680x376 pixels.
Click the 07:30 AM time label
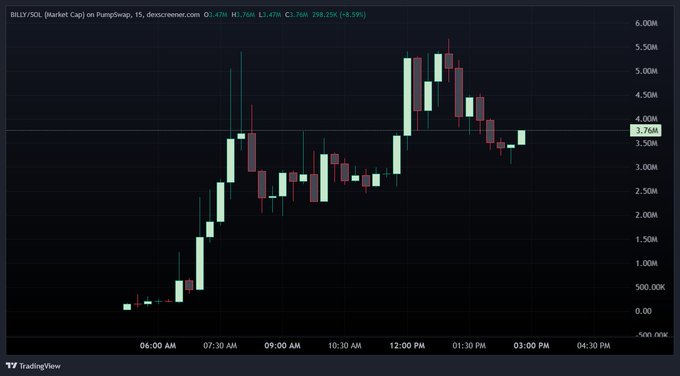tap(220, 346)
